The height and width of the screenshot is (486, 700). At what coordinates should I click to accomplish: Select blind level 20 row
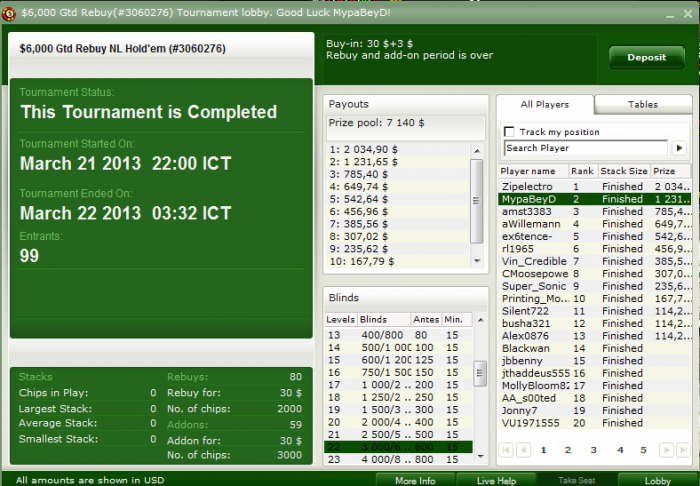[398, 422]
